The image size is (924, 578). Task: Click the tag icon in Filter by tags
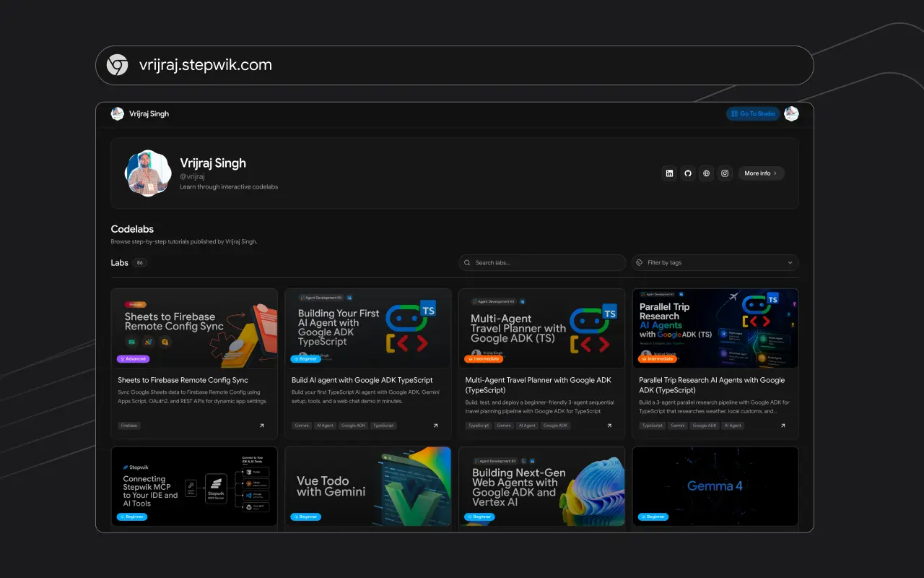coord(640,263)
